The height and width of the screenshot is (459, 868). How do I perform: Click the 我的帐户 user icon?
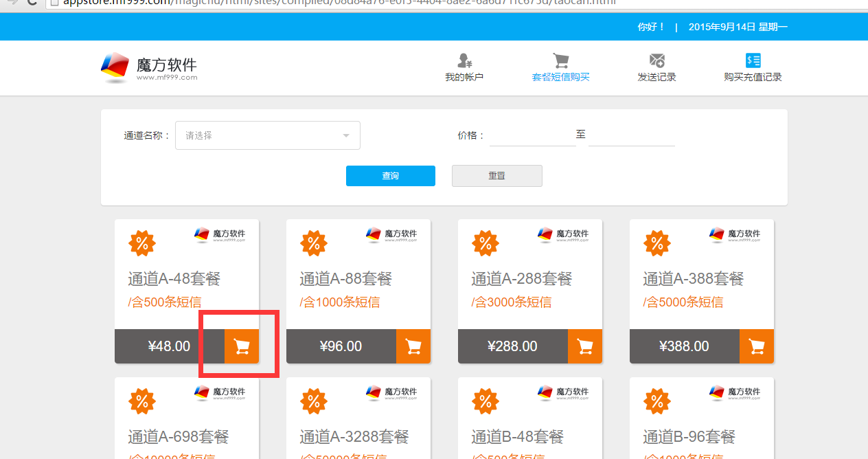465,60
